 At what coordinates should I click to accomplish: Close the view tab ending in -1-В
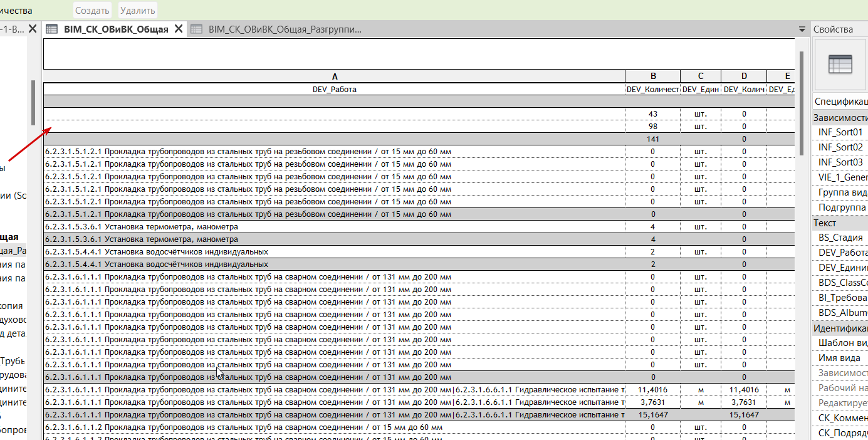pyautogui.click(x=33, y=28)
